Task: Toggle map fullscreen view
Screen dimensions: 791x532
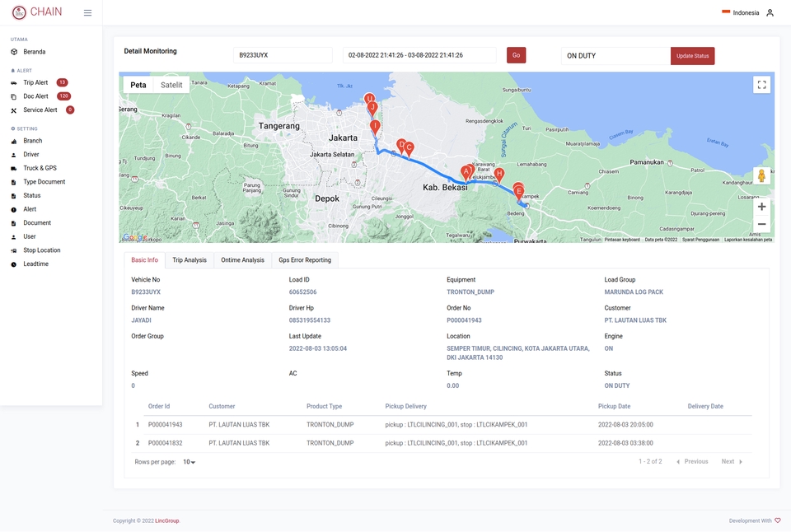Action: point(761,85)
